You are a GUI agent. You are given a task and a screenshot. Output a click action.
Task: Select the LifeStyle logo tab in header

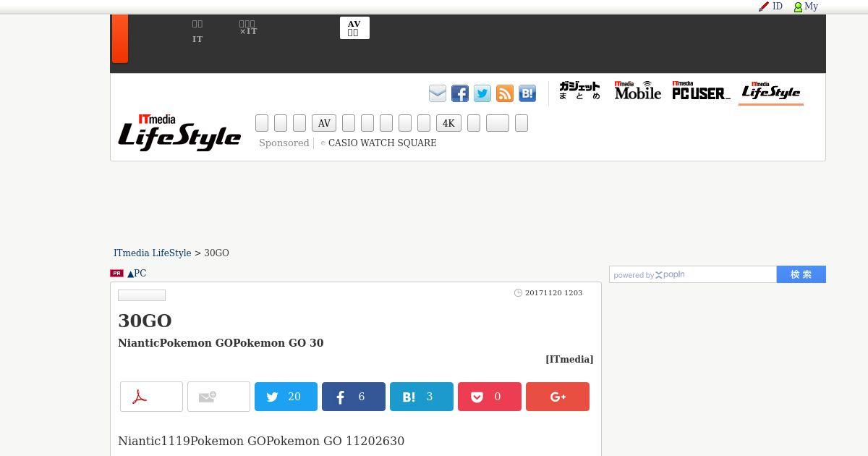[771, 92]
